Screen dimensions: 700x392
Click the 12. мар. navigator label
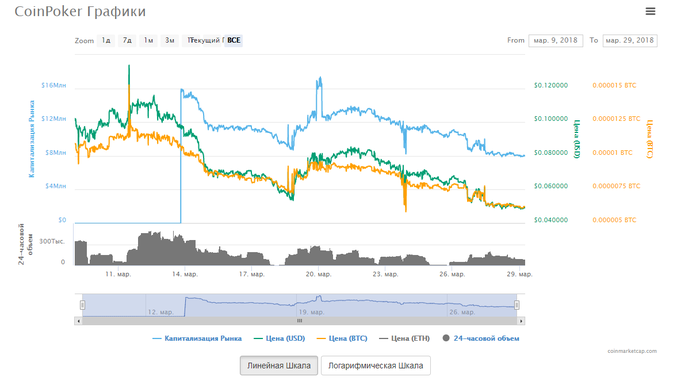[x=160, y=312]
